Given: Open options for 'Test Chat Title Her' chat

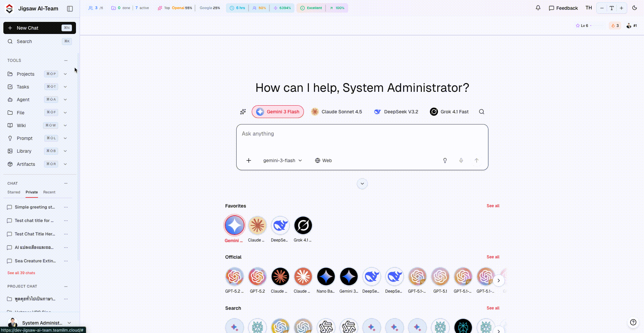Looking at the screenshot, I should point(66,234).
